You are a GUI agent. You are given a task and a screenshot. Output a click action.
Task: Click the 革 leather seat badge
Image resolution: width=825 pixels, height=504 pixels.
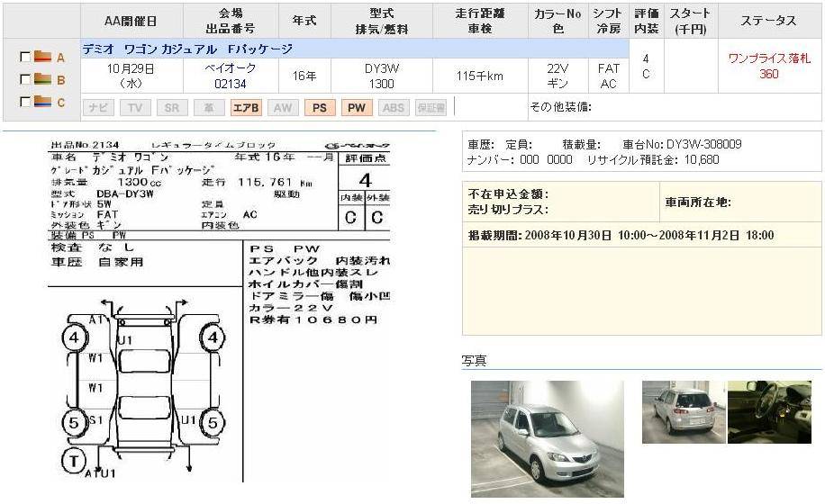coord(209,108)
